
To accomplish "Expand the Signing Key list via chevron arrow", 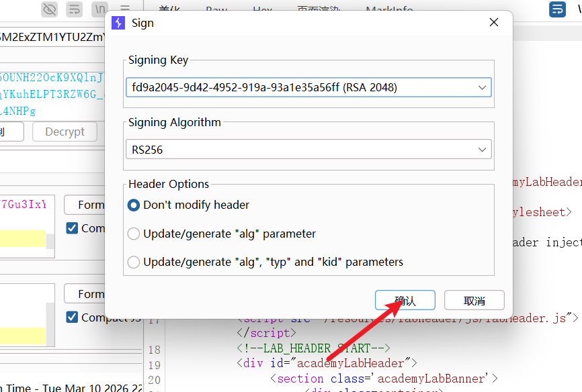I will coord(482,87).
